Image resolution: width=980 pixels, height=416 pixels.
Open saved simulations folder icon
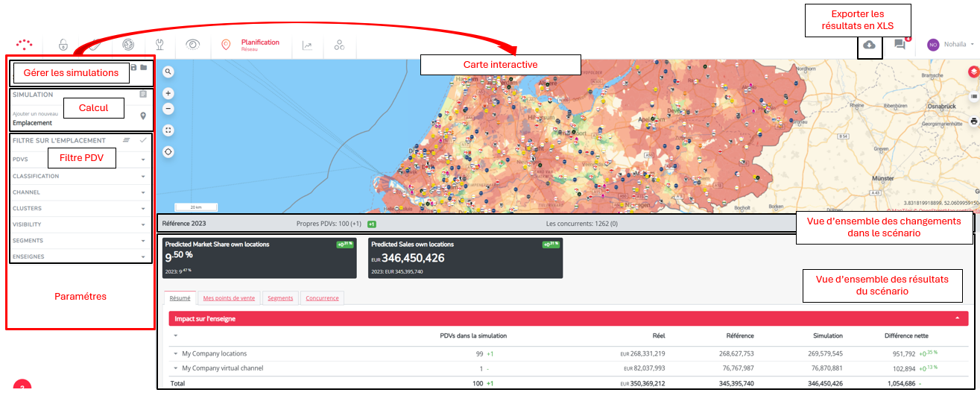tap(144, 68)
